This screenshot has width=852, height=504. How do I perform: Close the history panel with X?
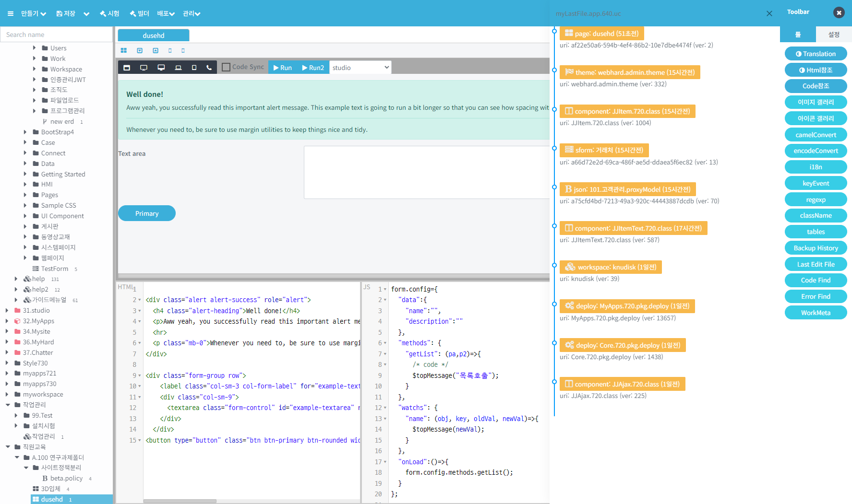point(769,13)
